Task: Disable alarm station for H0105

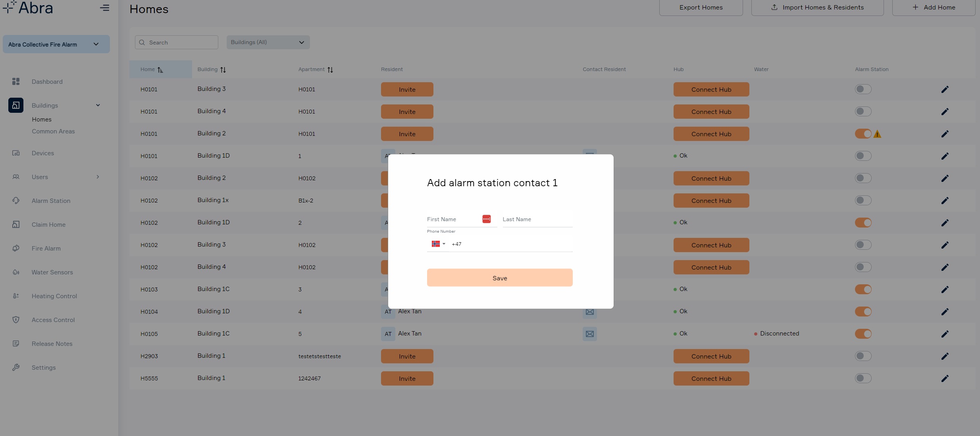Action: 863,334
